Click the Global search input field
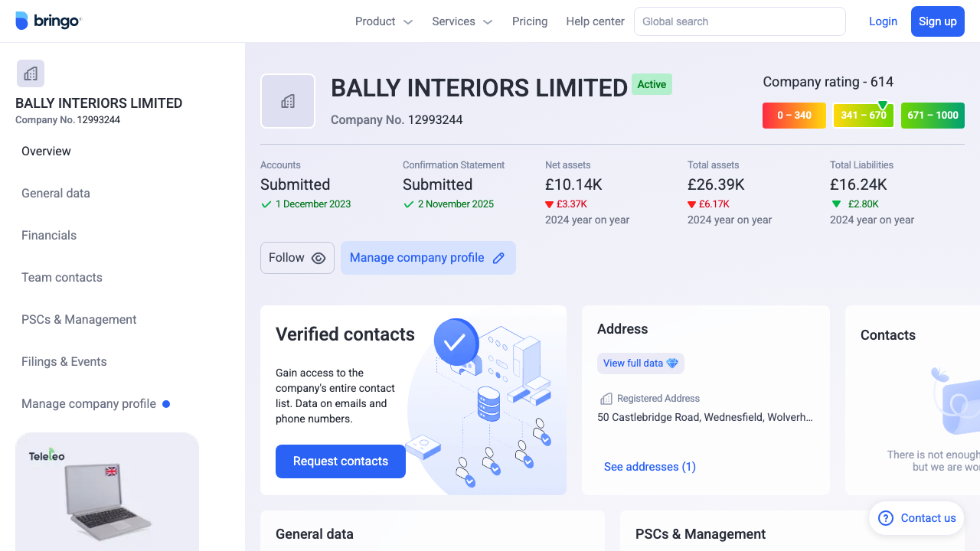 739,21
